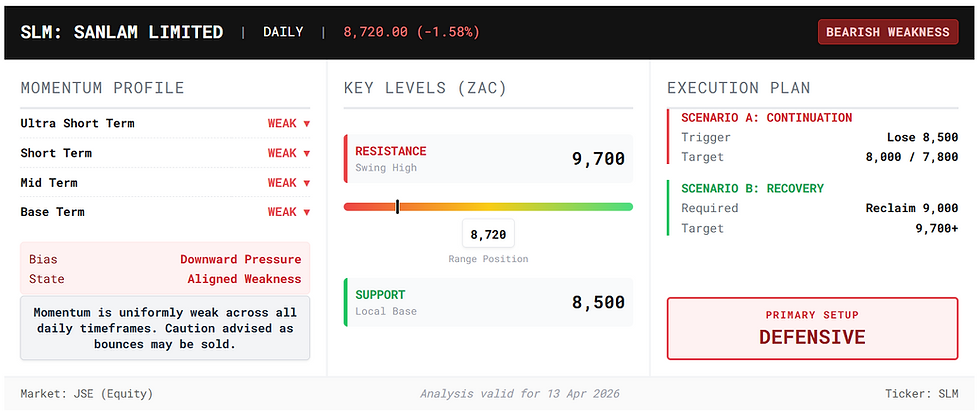The width and height of the screenshot is (980, 411).
Task: Click the Momentum Profile section header
Action: click(x=102, y=88)
